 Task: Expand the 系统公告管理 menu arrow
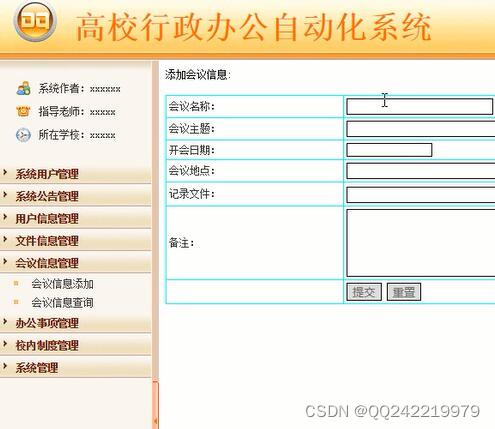point(5,194)
